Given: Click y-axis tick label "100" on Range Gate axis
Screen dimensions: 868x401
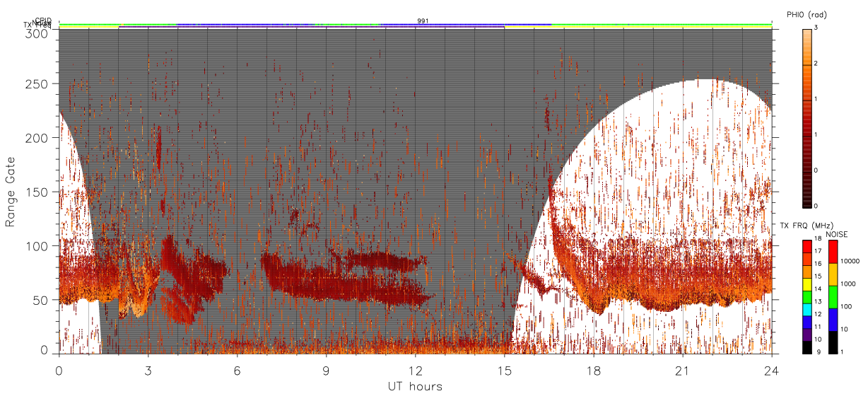Looking at the screenshot, I should [x=39, y=246].
